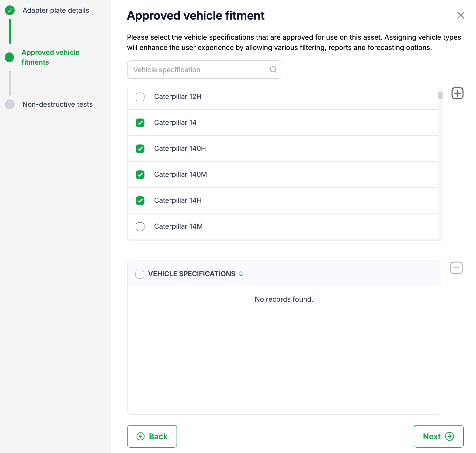The width and height of the screenshot is (476, 453).
Task: Select the Caterpillar 14 label
Action: coord(175,122)
